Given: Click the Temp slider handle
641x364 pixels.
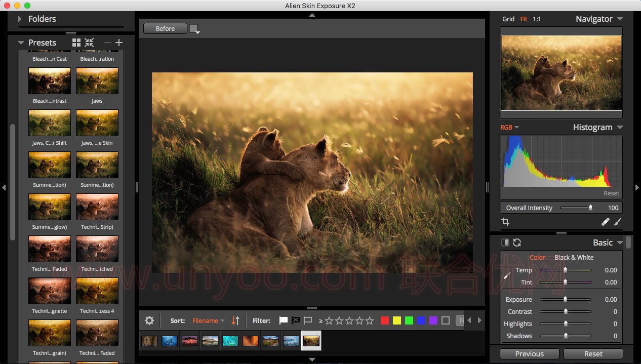Looking at the screenshot, I should (565, 270).
